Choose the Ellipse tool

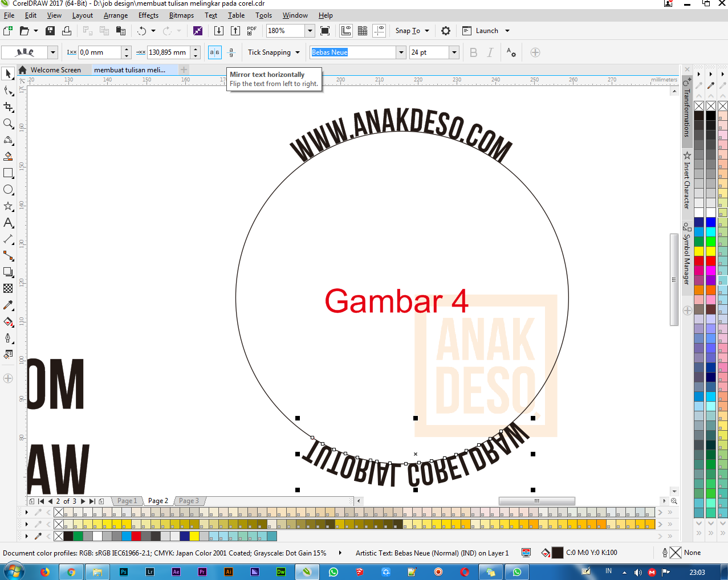pos(8,189)
